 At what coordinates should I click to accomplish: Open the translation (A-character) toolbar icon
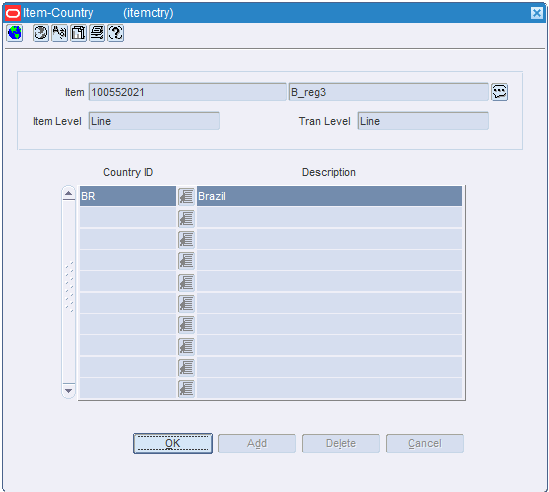click(x=60, y=33)
